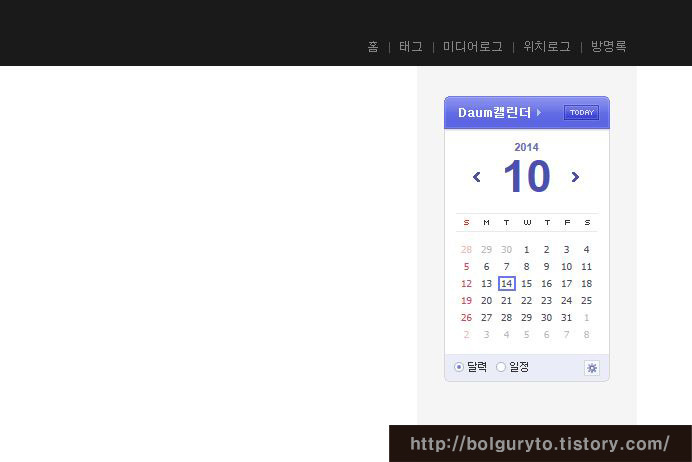Select date 17 in the calendar

point(567,284)
